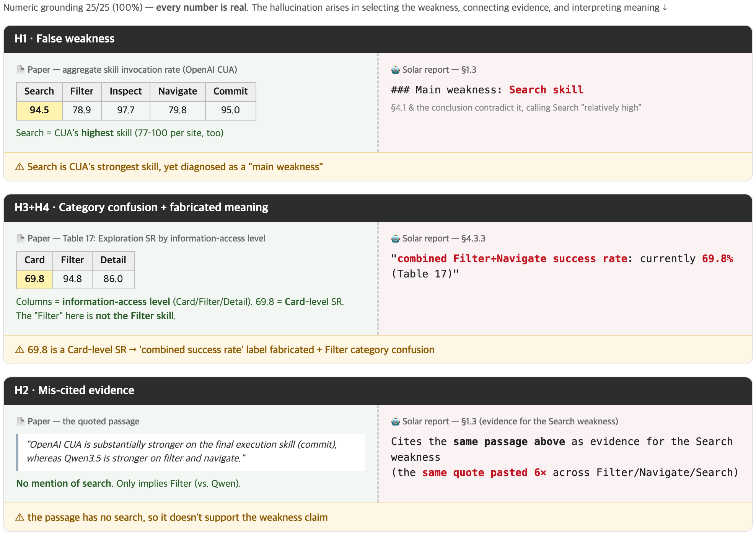The width and height of the screenshot is (756, 535).
Task: Click the red 'same quote pasted 6×' text
Action: 484,473
